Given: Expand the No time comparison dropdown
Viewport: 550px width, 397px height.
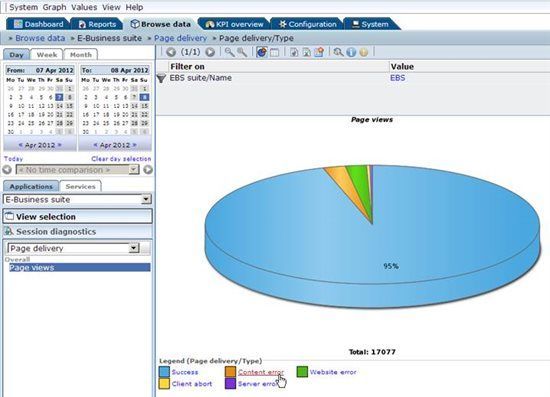Looking at the screenshot, I should pyautogui.click(x=134, y=170).
